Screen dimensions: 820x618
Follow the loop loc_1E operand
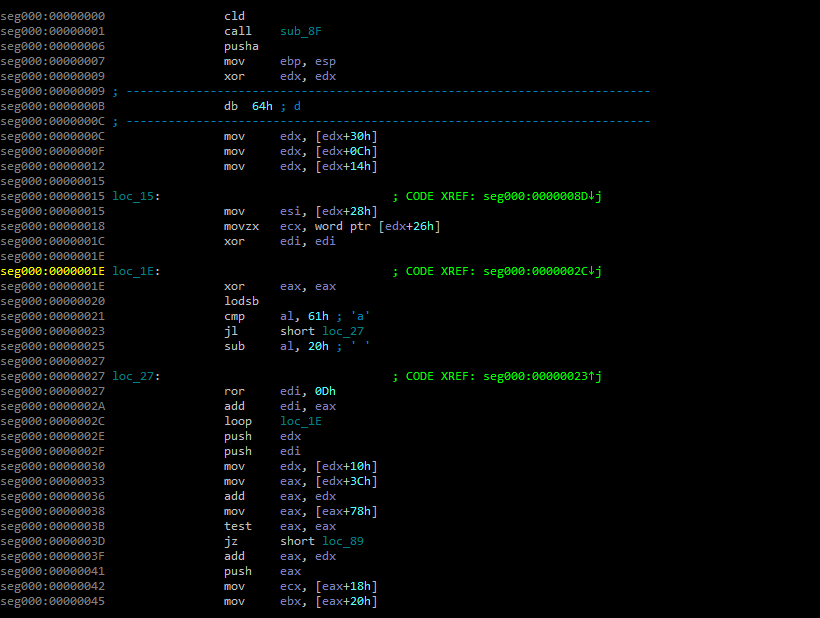click(x=301, y=421)
